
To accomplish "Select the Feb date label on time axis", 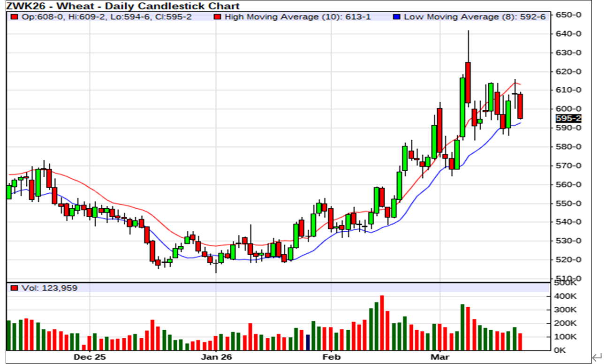I will point(331,357).
